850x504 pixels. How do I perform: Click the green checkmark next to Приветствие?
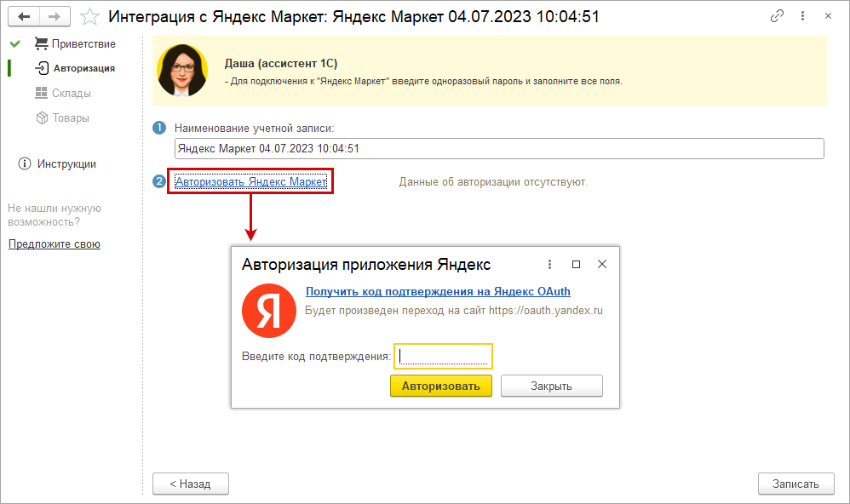point(15,44)
